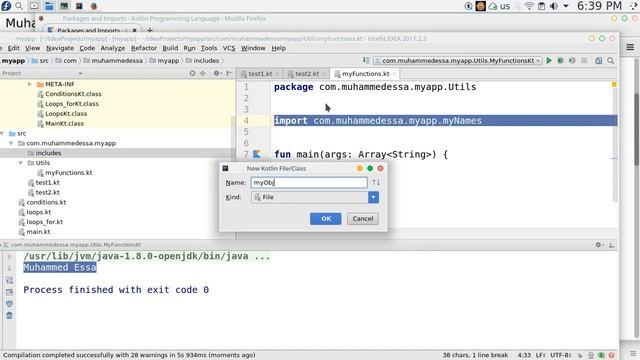Open the Navigate menu
Viewport: 640px width, 360px height.
click(60, 48)
